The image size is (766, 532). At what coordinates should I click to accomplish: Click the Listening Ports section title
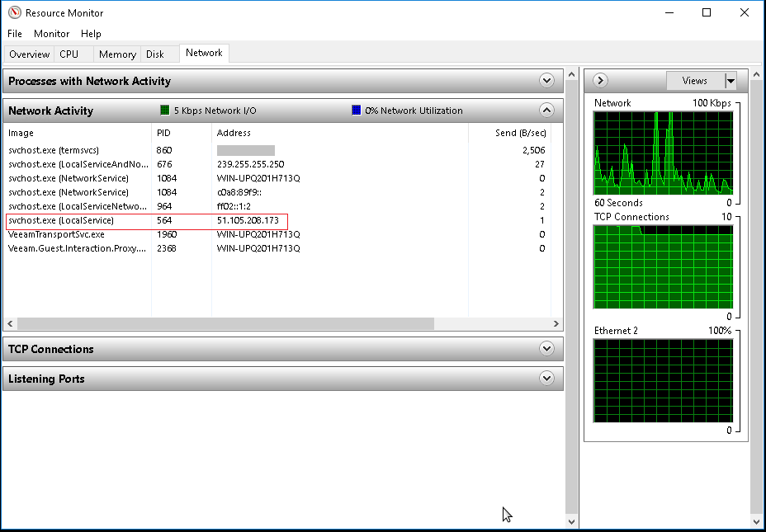[x=46, y=379]
